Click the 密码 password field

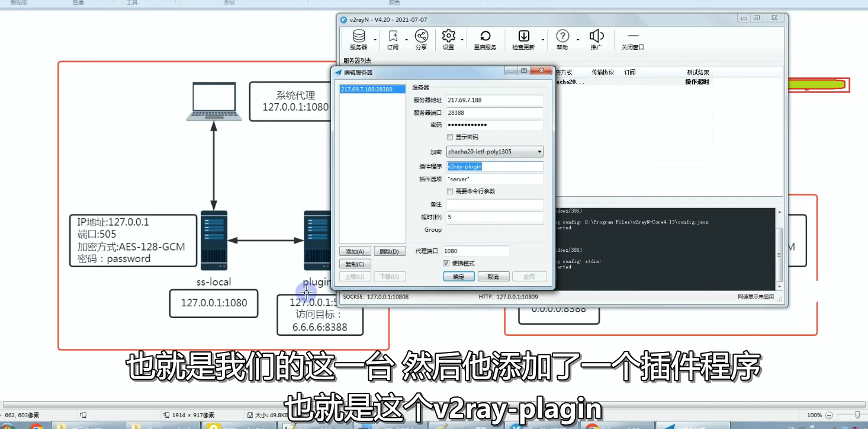click(x=494, y=125)
